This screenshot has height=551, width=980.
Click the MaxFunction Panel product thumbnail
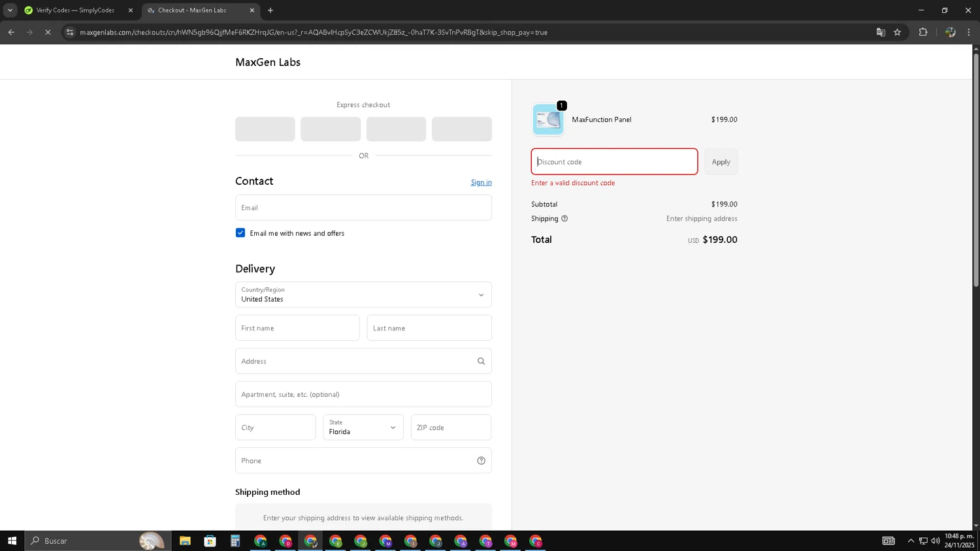pyautogui.click(x=548, y=119)
